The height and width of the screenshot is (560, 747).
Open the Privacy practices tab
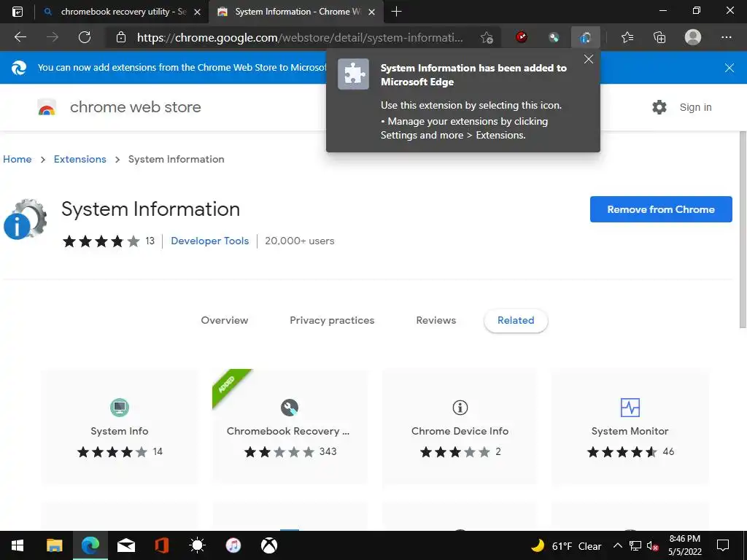click(332, 321)
